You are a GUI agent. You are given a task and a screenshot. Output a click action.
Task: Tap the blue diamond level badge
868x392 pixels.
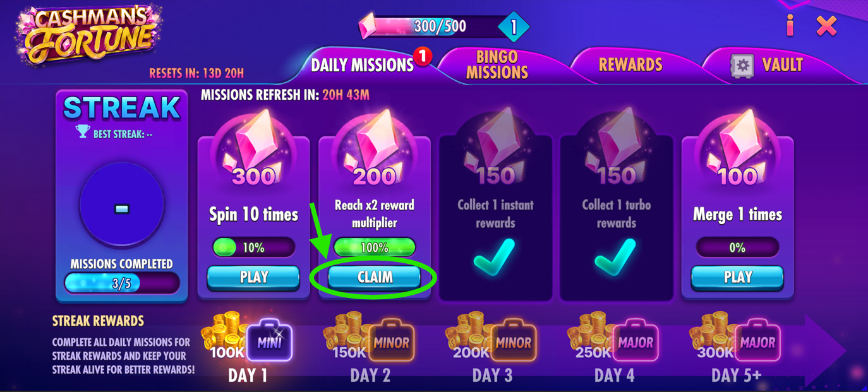tap(514, 27)
